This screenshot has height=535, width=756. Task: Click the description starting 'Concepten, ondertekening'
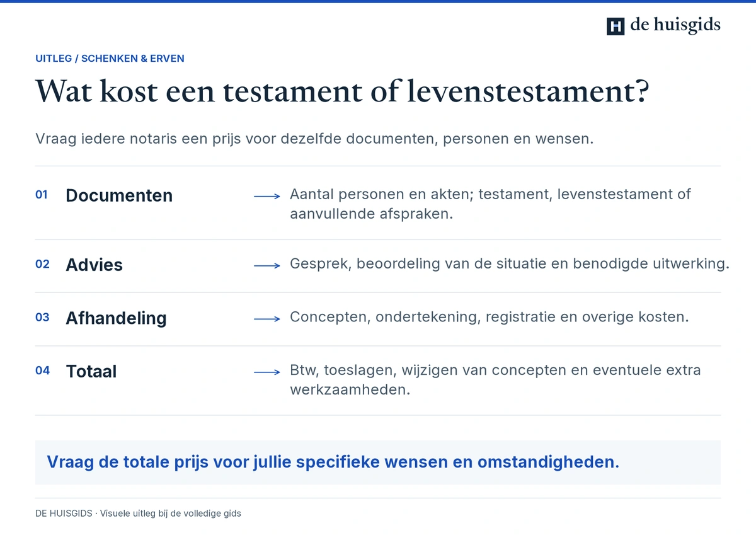point(490,317)
